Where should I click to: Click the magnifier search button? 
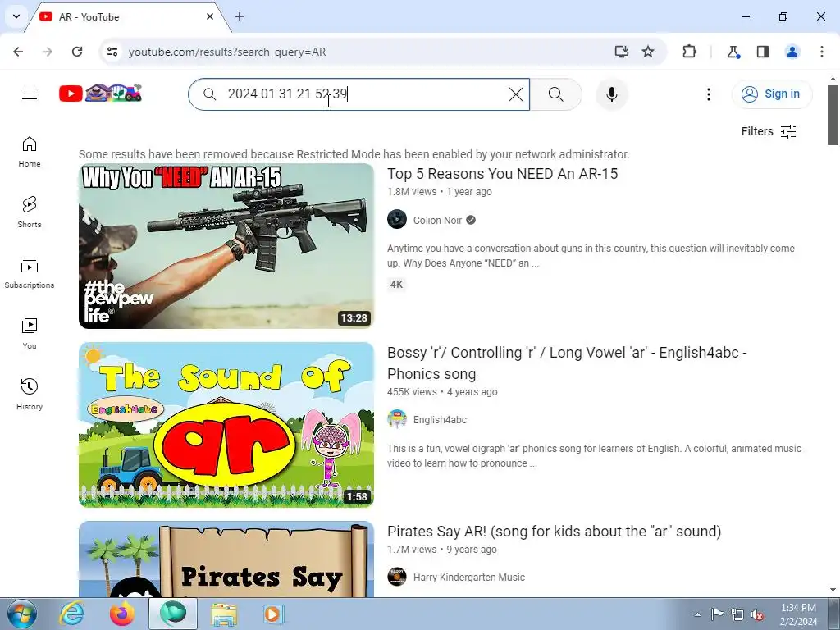pos(555,94)
